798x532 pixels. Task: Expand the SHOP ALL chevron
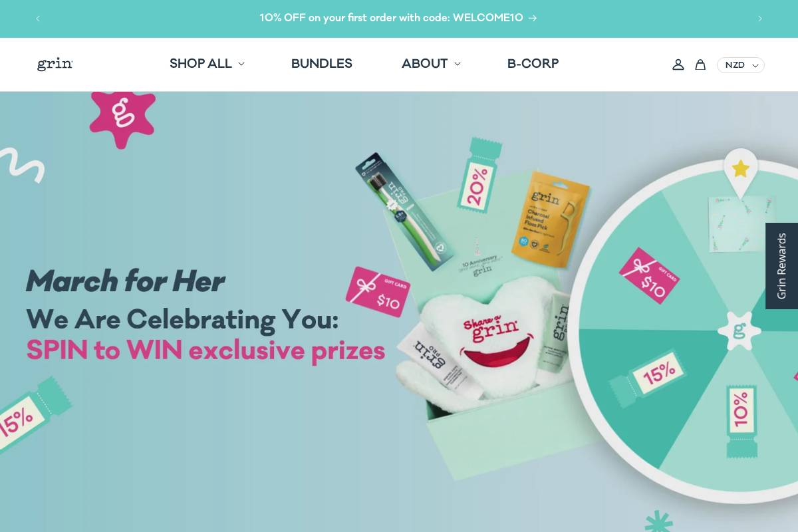coord(241,65)
